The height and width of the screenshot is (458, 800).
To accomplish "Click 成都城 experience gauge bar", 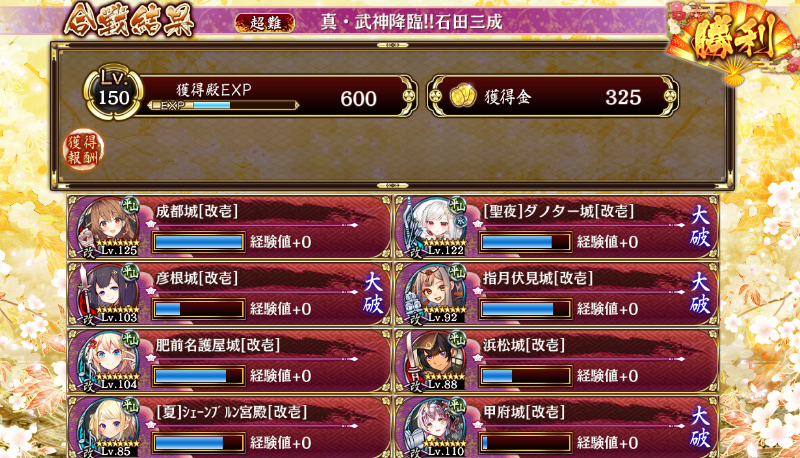I will tap(198, 242).
